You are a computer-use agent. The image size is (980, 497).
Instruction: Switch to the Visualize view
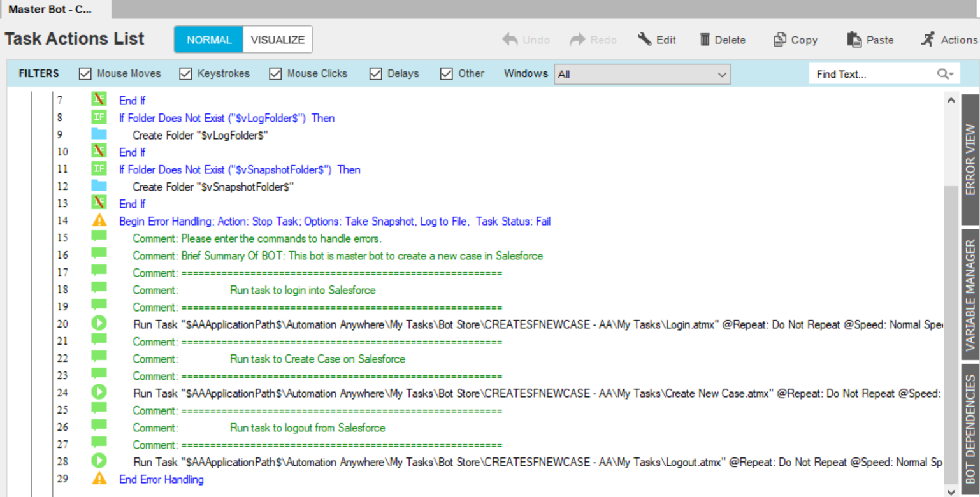[277, 40]
